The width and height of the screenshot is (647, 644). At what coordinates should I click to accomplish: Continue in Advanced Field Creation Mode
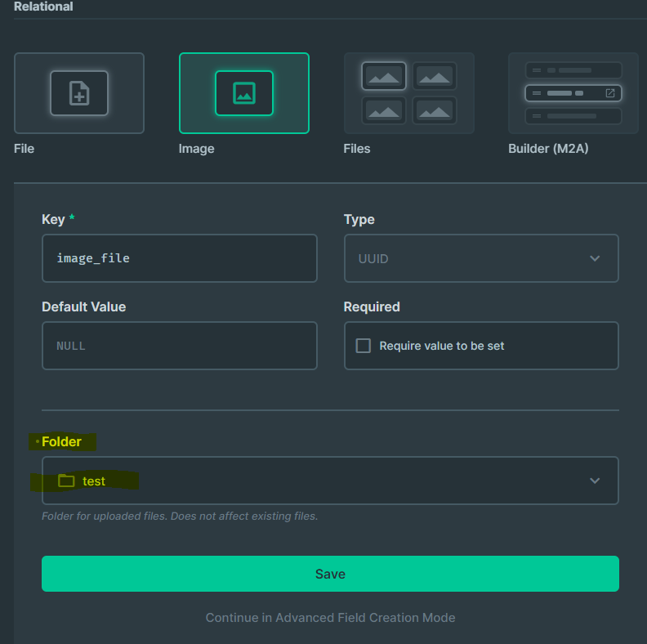(x=330, y=618)
